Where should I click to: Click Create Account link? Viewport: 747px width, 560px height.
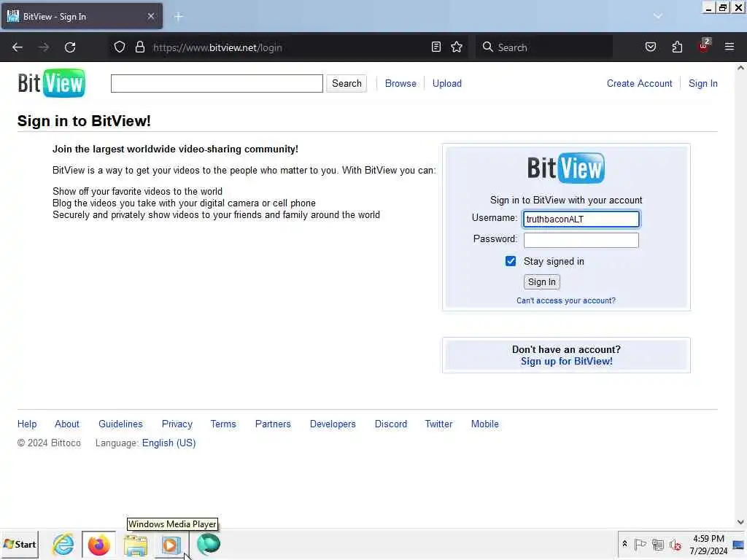(639, 83)
